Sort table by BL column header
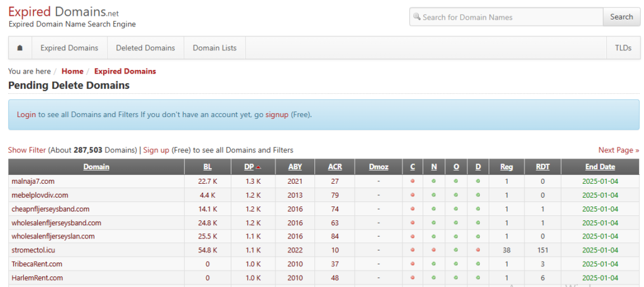 click(x=208, y=167)
